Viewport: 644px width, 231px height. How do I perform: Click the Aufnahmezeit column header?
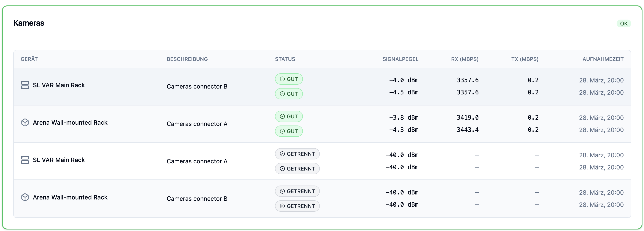point(603,59)
